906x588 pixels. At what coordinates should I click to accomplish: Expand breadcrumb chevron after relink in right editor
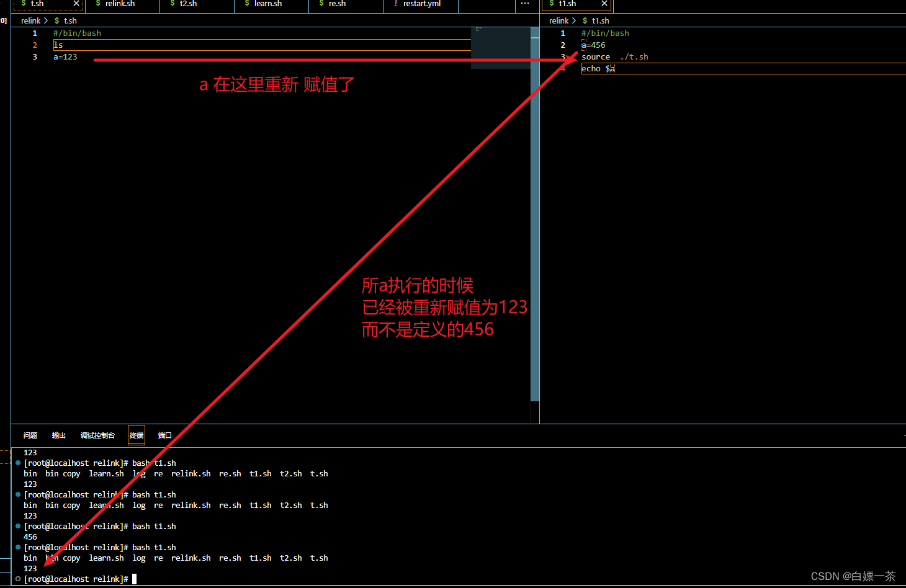tap(574, 20)
